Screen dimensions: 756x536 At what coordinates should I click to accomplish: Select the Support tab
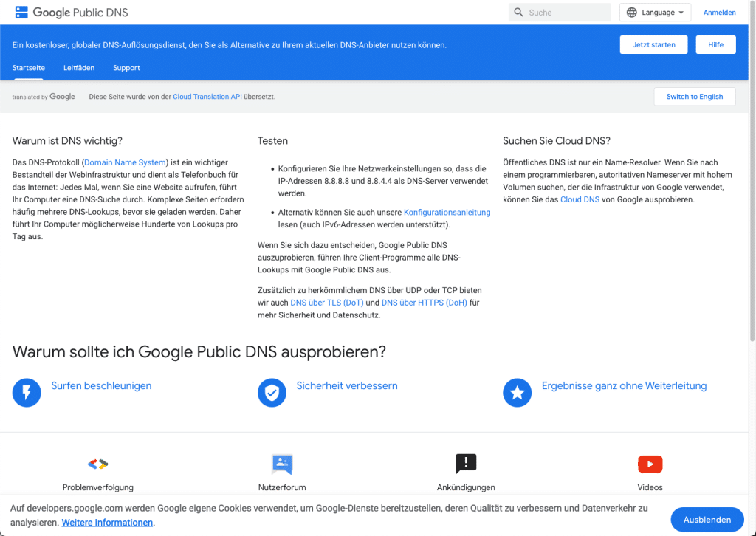point(126,68)
